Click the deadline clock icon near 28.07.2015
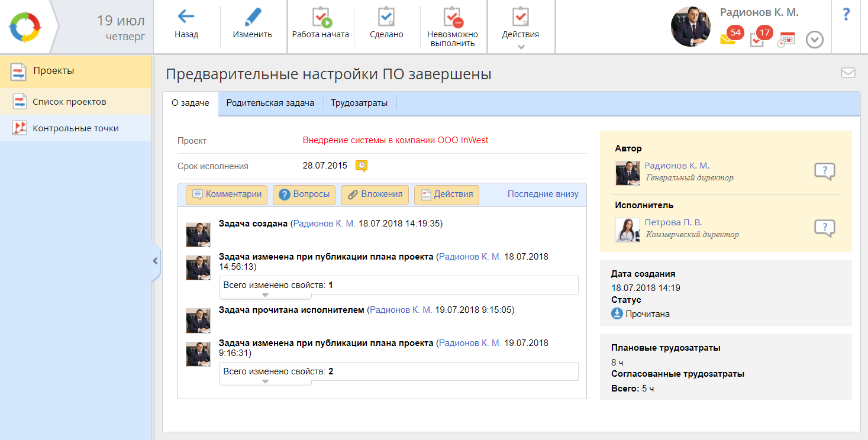The height and width of the screenshot is (440, 868). (361, 166)
